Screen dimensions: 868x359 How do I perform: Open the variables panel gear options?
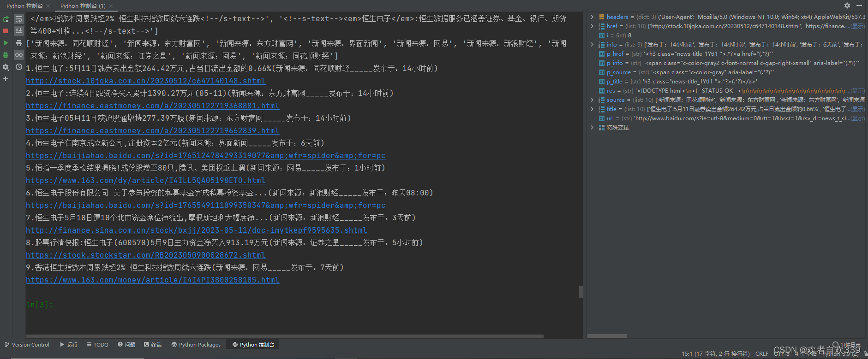click(847, 6)
